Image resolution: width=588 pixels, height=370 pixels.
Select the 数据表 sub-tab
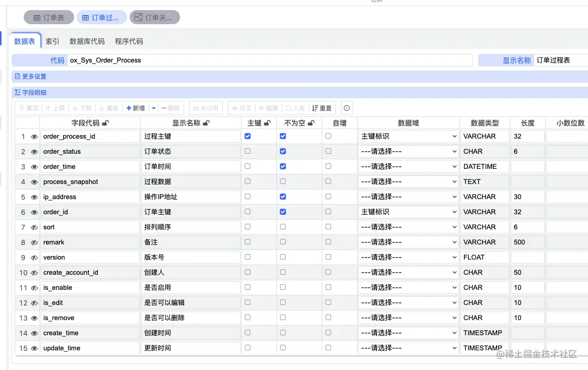(25, 41)
